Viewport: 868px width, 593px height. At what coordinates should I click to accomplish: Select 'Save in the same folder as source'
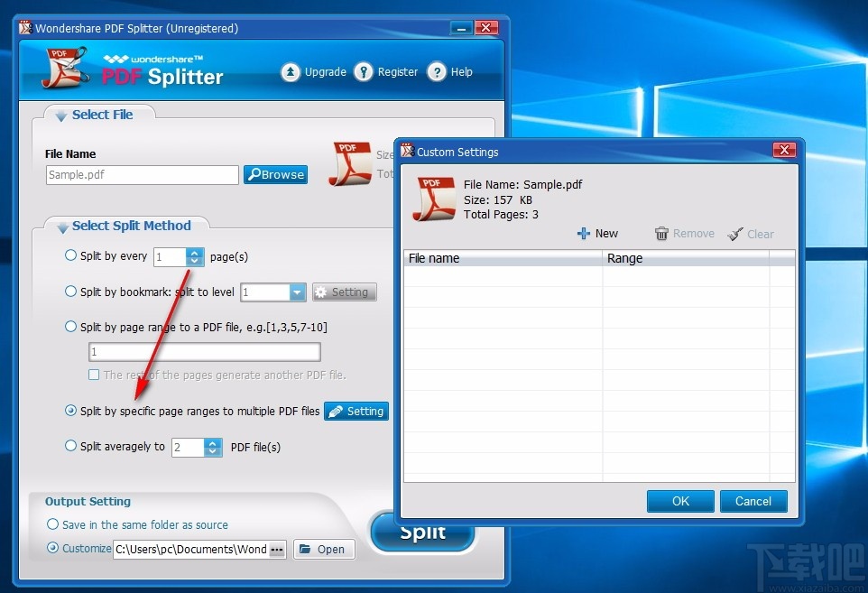[x=53, y=524]
